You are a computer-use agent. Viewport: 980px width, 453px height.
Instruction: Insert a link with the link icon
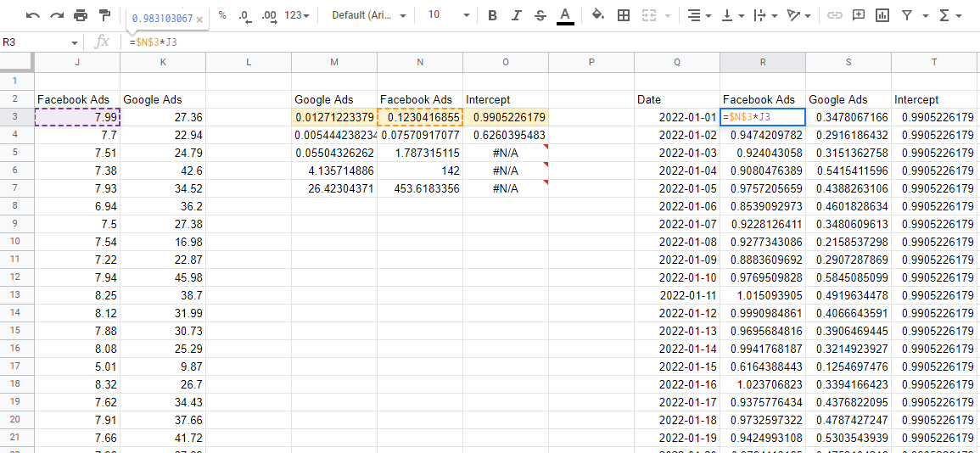pos(835,15)
